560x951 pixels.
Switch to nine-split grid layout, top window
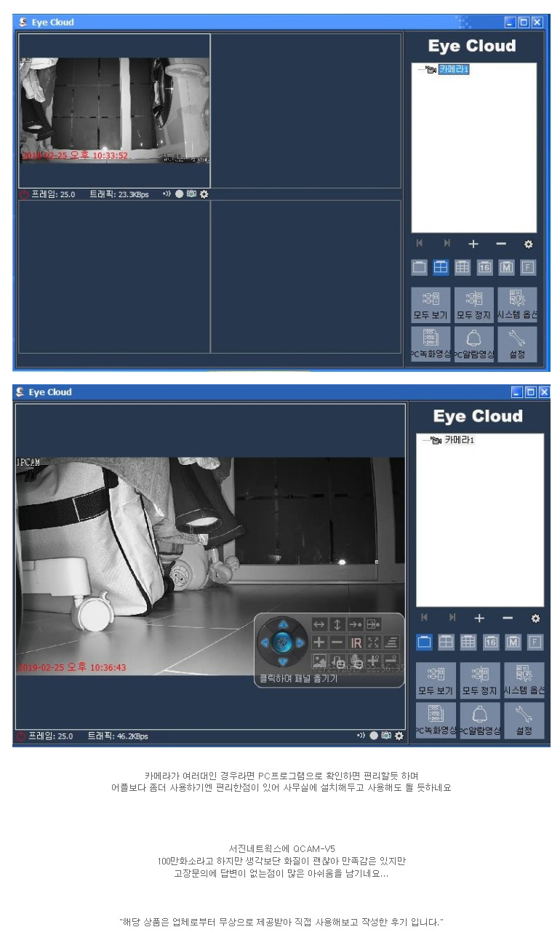pyautogui.click(x=463, y=267)
